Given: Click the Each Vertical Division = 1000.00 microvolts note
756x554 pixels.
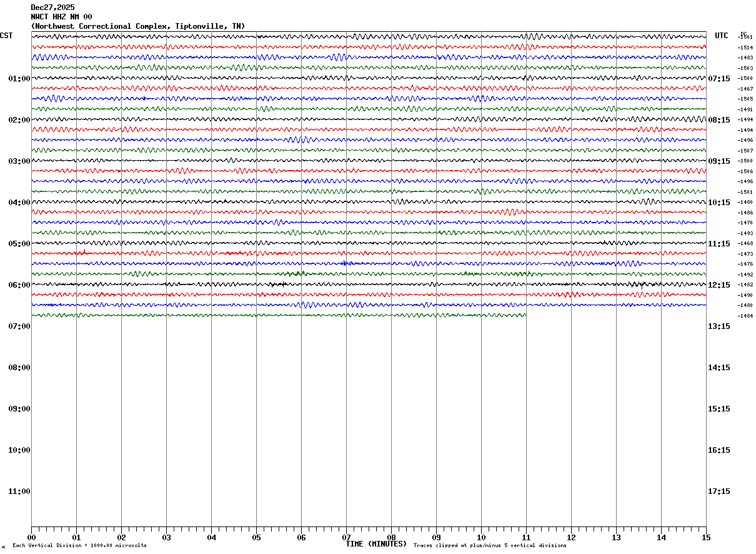Looking at the screenshot, I should [79, 546].
